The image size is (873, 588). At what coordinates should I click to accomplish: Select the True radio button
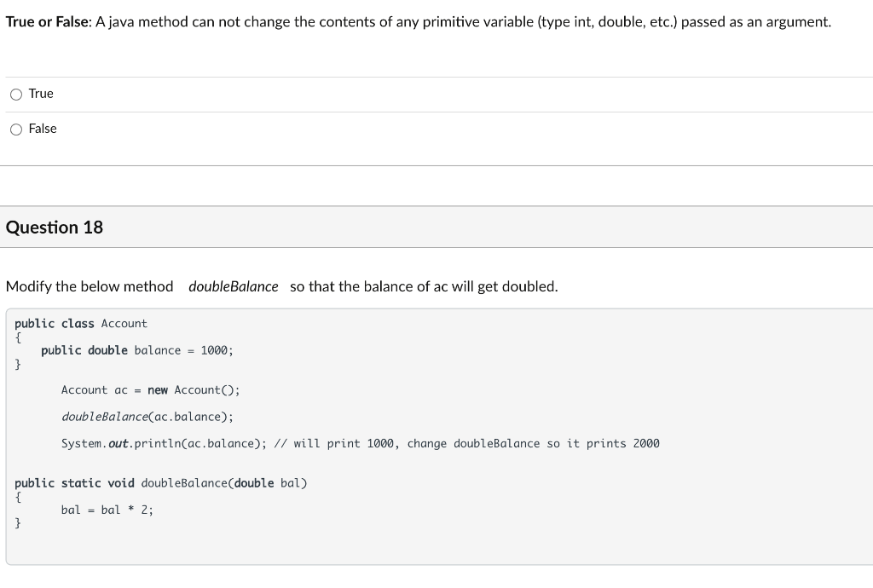16,95
